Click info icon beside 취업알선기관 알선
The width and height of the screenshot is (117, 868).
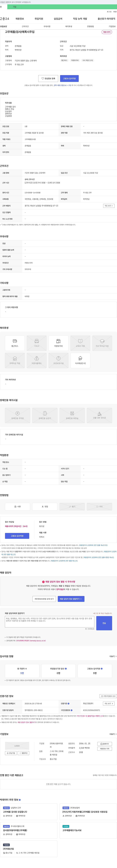66,669
